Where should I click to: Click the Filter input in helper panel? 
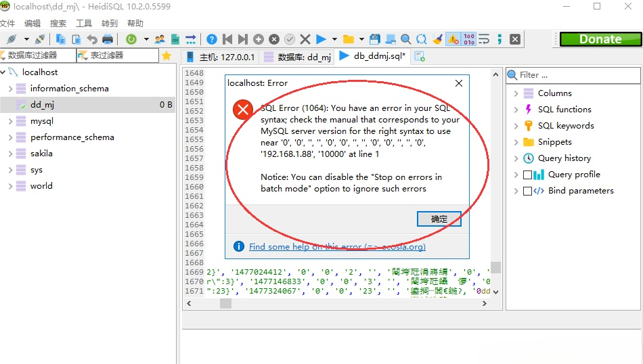click(573, 75)
